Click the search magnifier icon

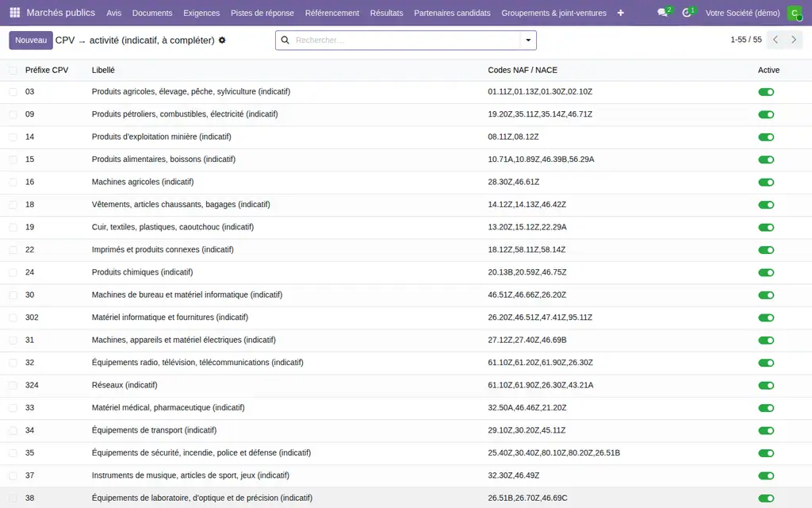pyautogui.click(x=285, y=40)
